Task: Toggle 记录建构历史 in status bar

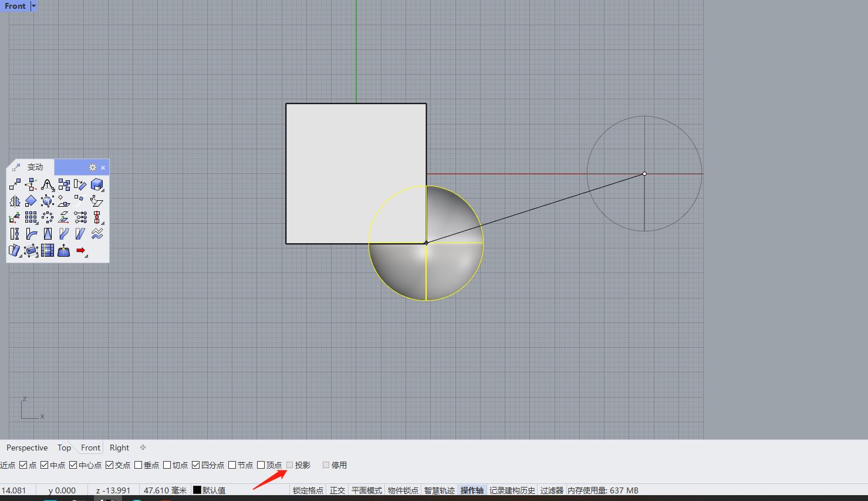Action: 512,490
